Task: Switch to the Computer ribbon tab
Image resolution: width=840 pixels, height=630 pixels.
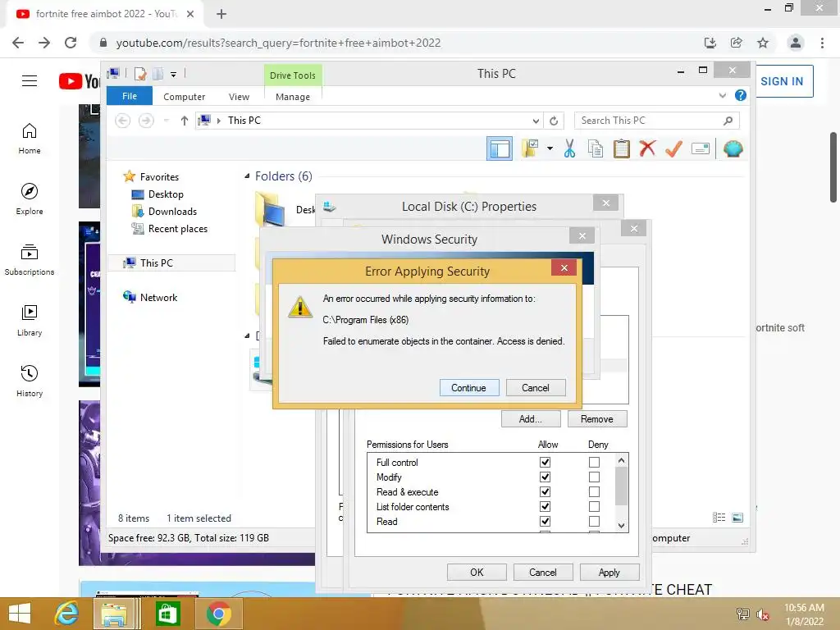Action: point(184,97)
